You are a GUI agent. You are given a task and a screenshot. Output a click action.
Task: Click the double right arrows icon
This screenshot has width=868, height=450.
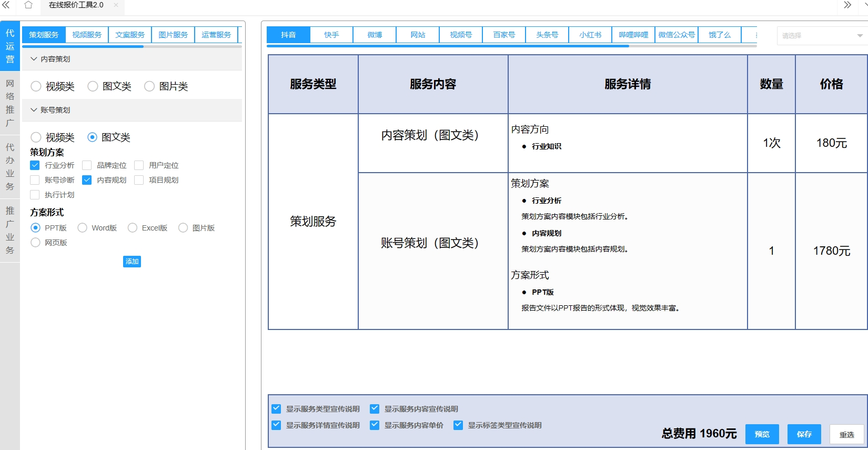tap(847, 5)
